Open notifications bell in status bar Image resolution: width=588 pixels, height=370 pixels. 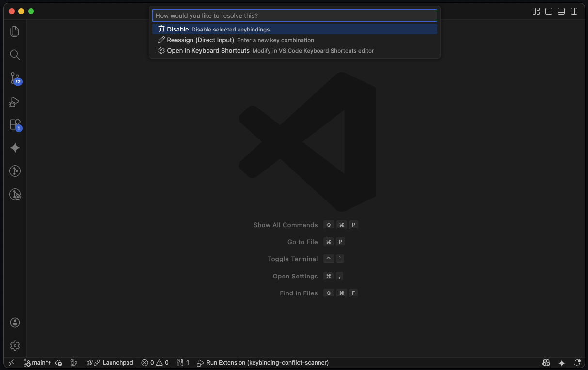pos(577,363)
